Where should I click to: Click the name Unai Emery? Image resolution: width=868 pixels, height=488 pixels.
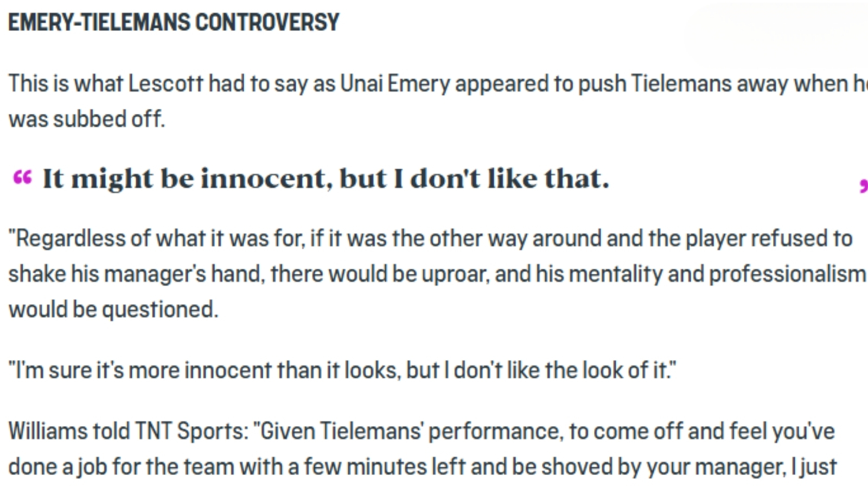(395, 84)
